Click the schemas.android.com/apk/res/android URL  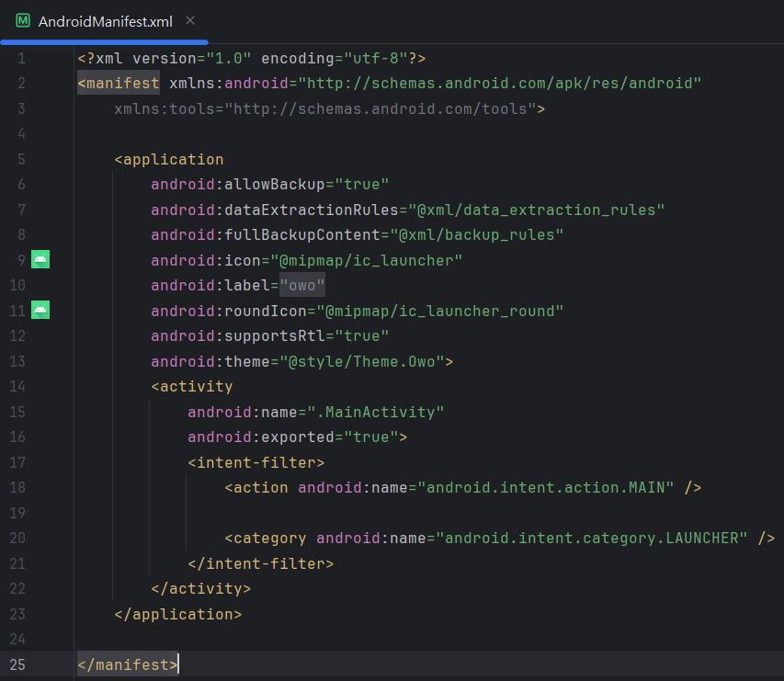pos(499,83)
